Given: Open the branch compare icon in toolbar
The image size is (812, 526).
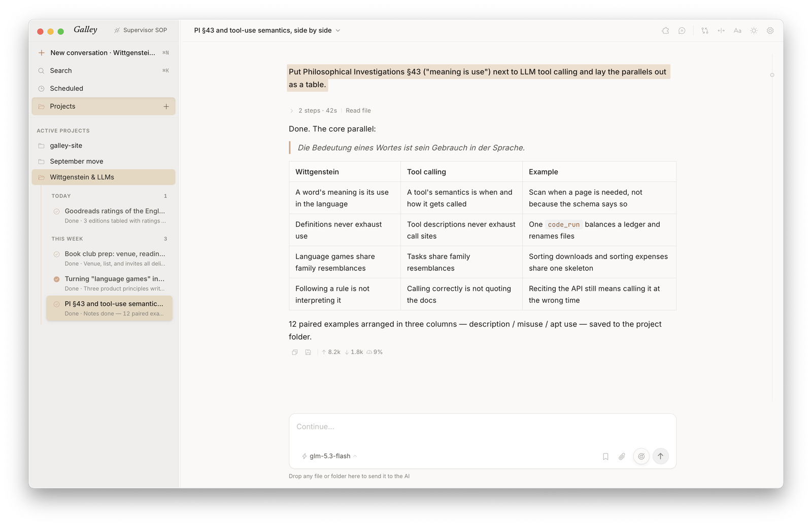Looking at the screenshot, I should 705,30.
